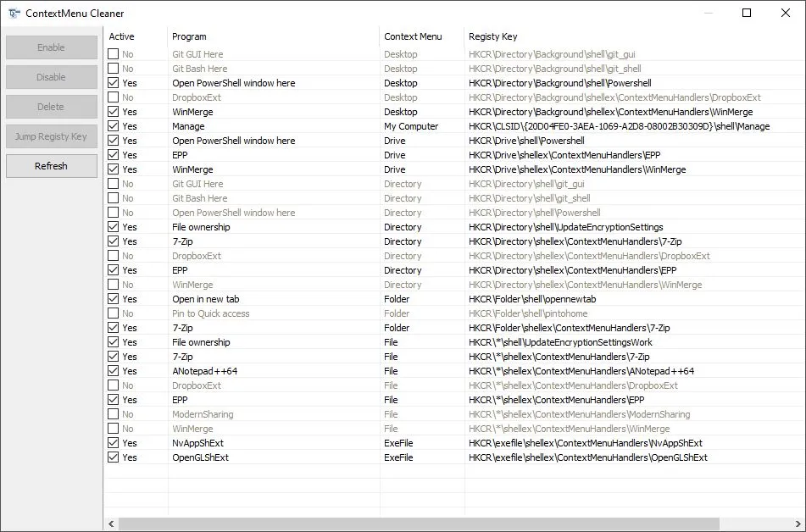Click the ContextMenu Cleaner app icon in title bar
This screenshot has width=806, height=532.
pyautogui.click(x=14, y=14)
